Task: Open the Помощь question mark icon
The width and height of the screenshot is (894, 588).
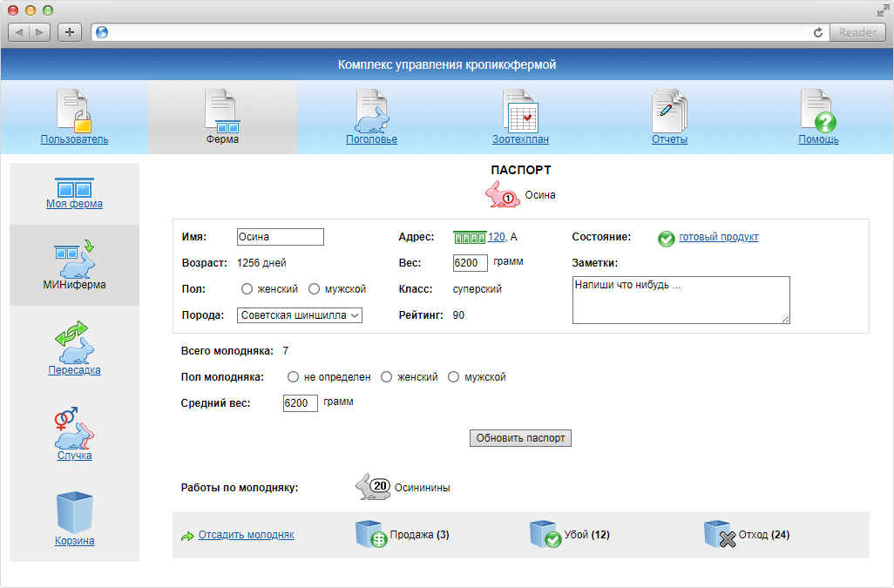Action: tap(818, 111)
